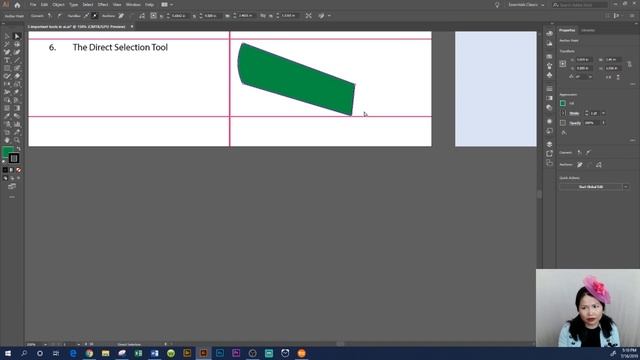Screen dimensions: 640x360
Task: Switch to the Libraries panel tab
Action: (x=588, y=30)
